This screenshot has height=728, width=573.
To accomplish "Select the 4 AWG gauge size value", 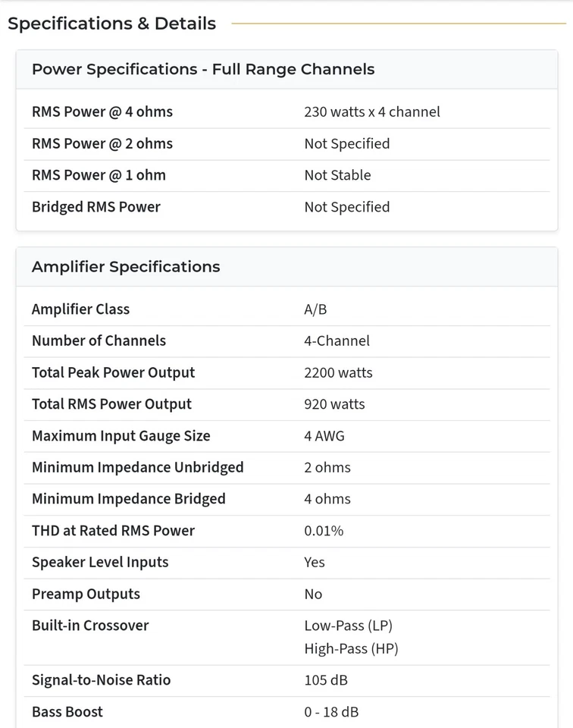I will coord(324,436).
